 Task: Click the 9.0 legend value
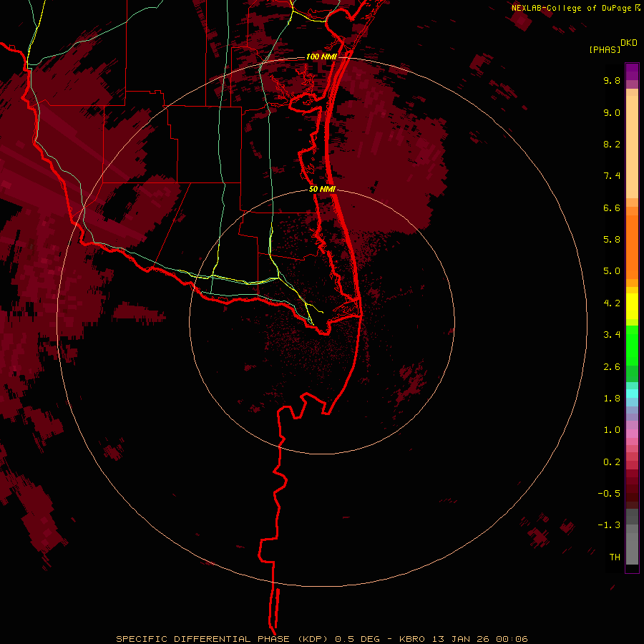click(612, 112)
